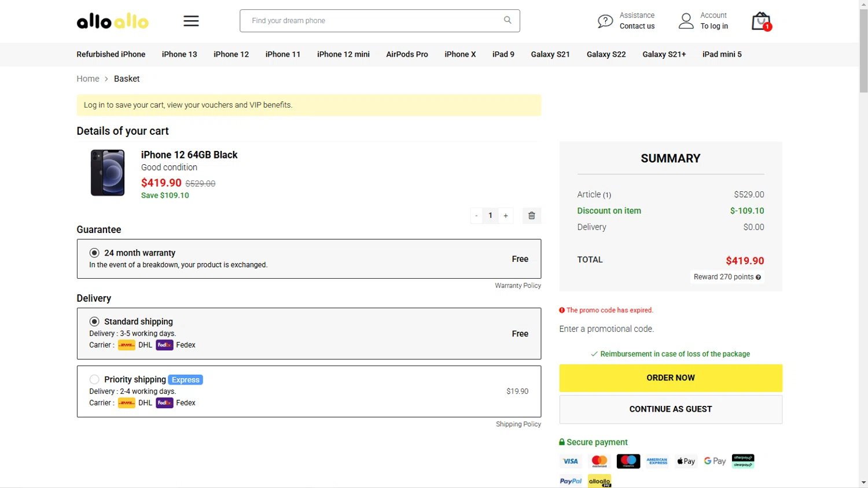Click the Visa payment icon
The height and width of the screenshot is (488, 868).
[x=571, y=461]
